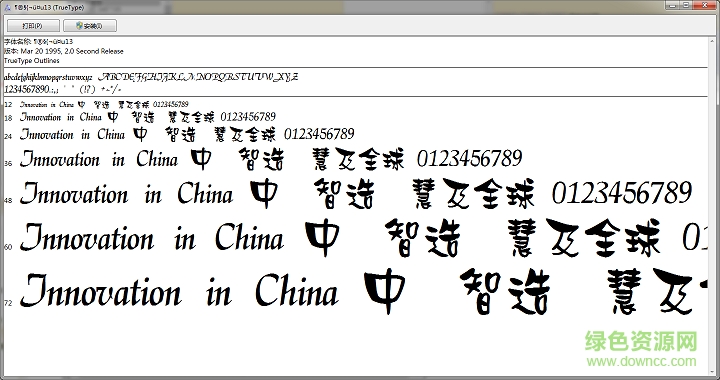720x380 pixels.
Task: Click the uppercase 'ABCDEFGHIJKLMNOPQRSTUVWXYZ' sample
Action: [198, 77]
